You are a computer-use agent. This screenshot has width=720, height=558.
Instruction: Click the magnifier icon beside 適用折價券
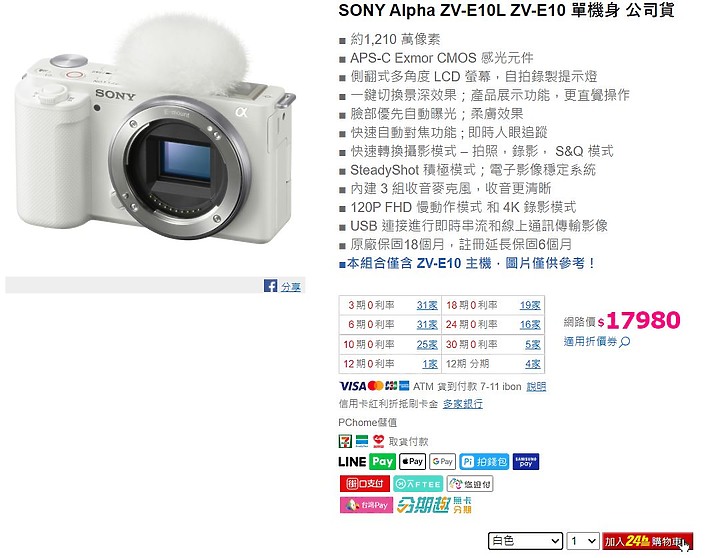pos(624,342)
